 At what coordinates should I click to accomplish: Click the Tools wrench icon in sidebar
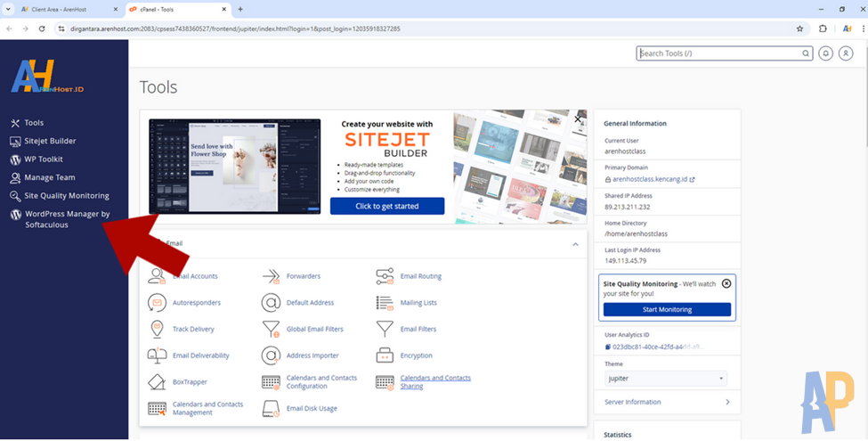click(15, 123)
